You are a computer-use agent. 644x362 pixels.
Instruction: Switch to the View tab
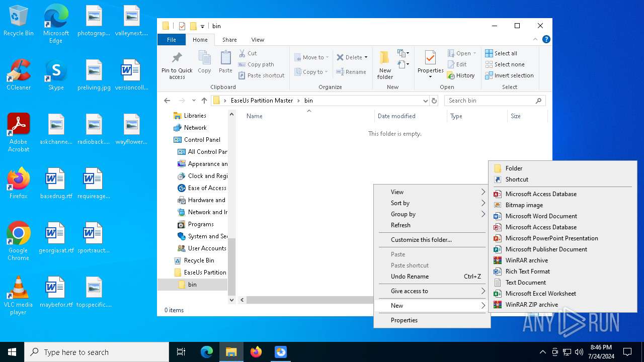click(x=258, y=40)
